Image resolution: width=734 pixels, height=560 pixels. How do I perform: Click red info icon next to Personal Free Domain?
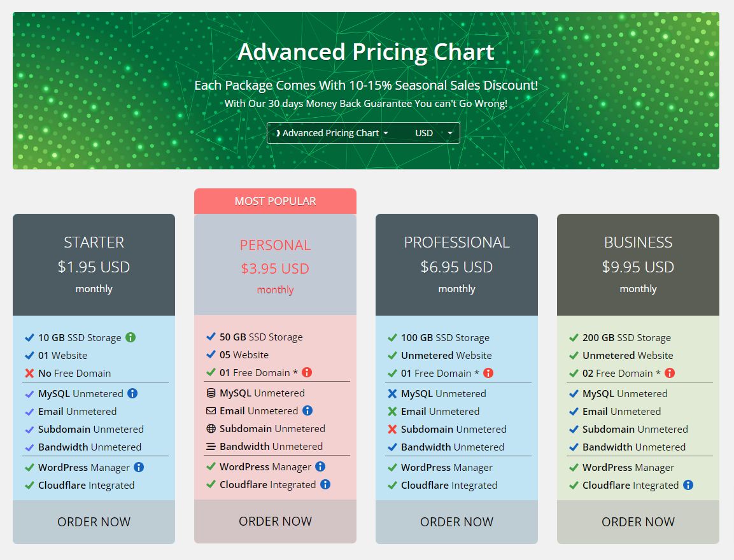coord(307,372)
